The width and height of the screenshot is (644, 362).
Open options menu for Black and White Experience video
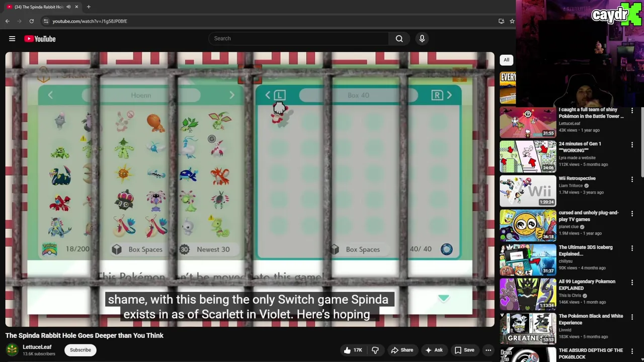[x=632, y=317]
